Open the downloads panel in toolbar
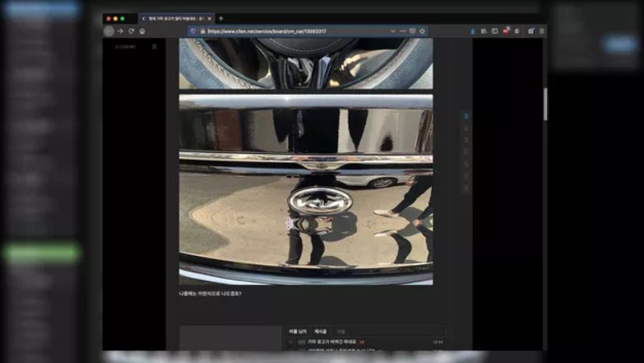Image resolution: width=644 pixels, height=363 pixels. (x=473, y=31)
